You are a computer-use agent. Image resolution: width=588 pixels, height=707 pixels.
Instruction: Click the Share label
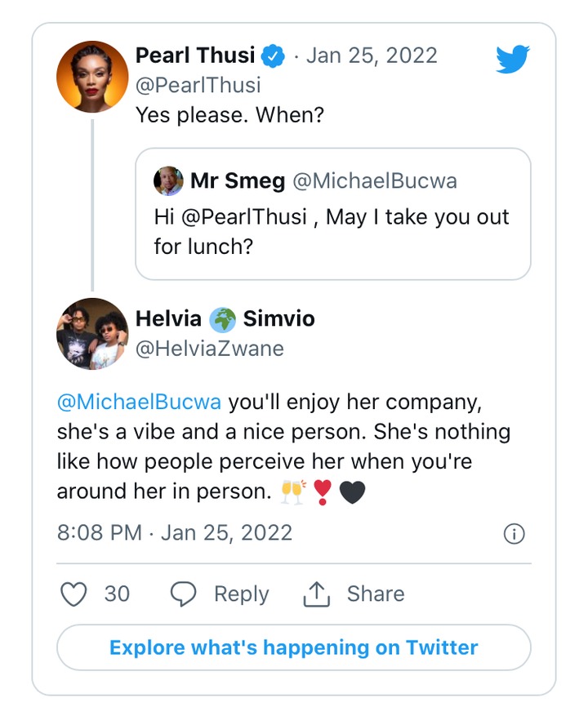376,594
